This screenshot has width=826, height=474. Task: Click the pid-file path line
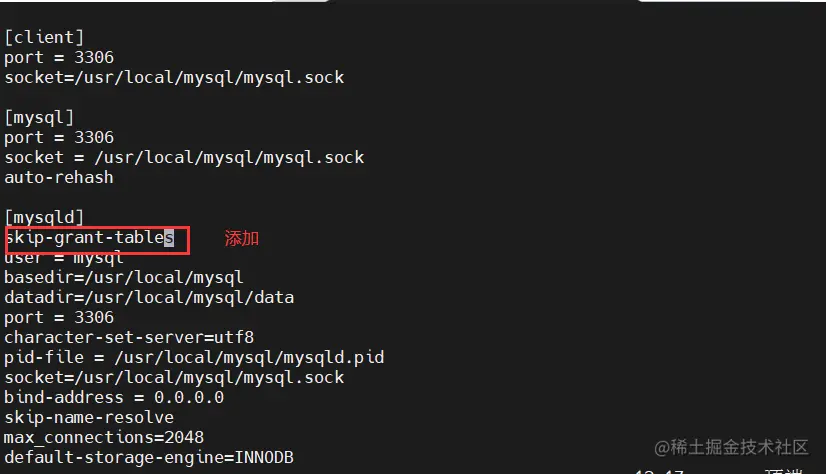[194, 357]
